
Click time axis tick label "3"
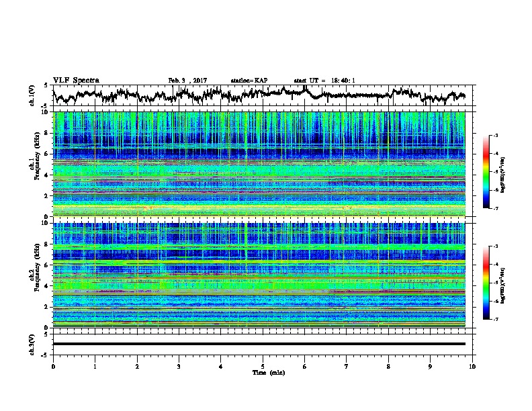pyautogui.click(x=179, y=367)
